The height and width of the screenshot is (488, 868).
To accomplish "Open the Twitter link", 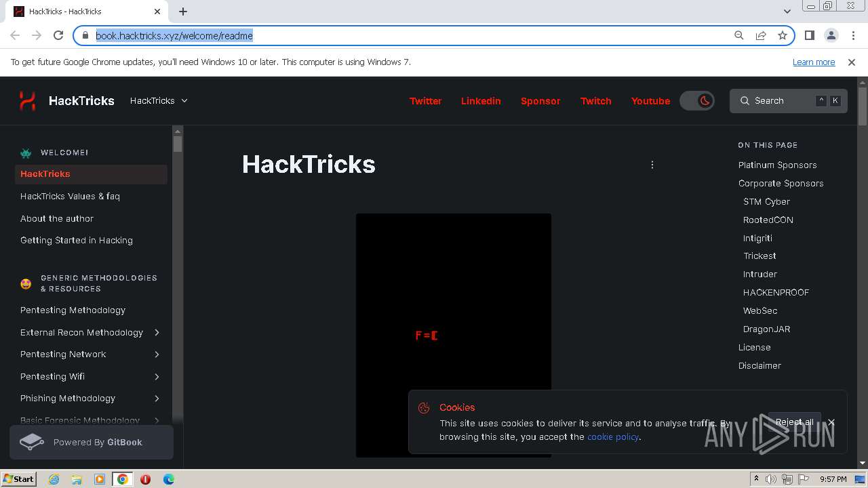I will 425,101.
